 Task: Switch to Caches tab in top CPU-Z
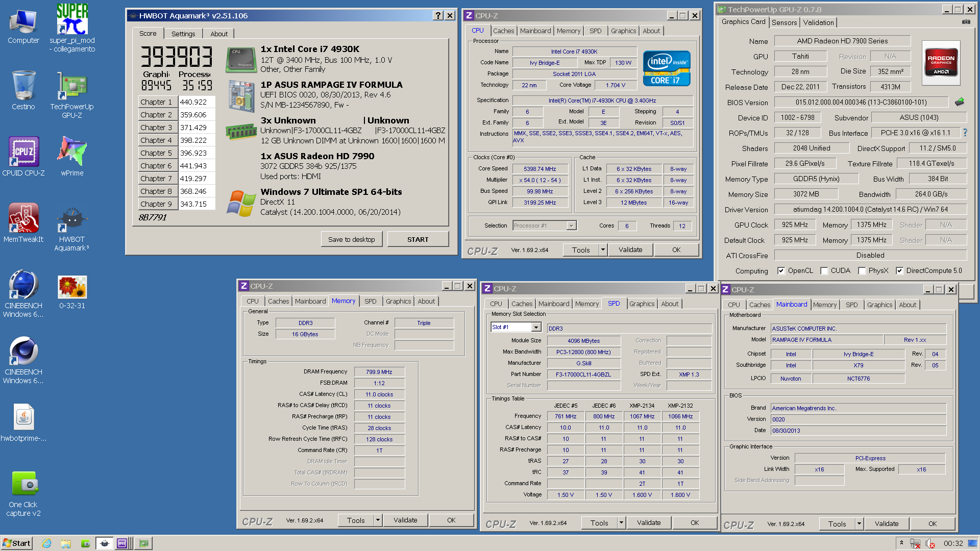(503, 31)
